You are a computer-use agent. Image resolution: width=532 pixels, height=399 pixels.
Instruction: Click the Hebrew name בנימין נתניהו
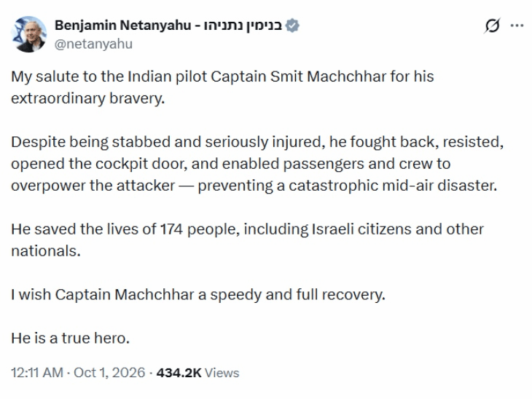click(x=243, y=25)
